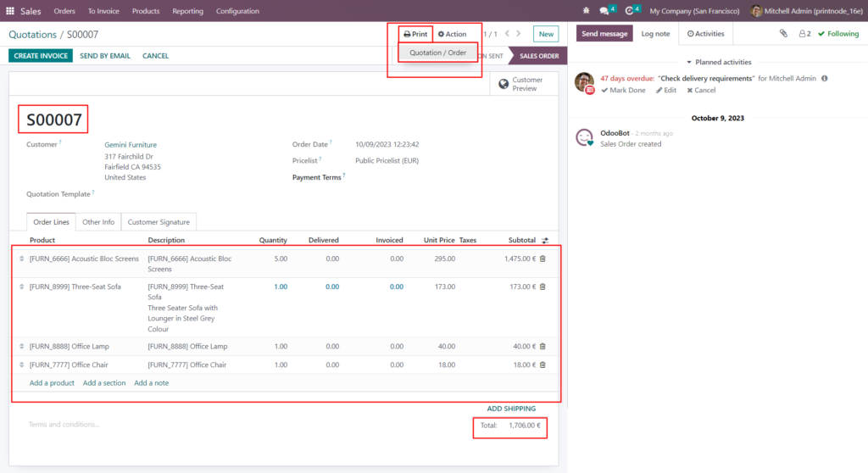Click Send by Email
This screenshot has width=868, height=473.
(x=105, y=56)
